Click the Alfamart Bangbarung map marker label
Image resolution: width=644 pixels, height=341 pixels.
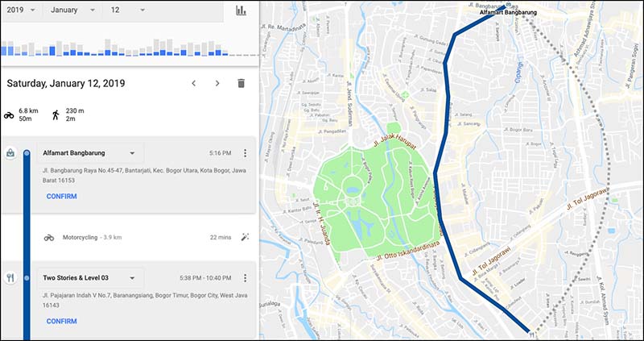click(508, 13)
